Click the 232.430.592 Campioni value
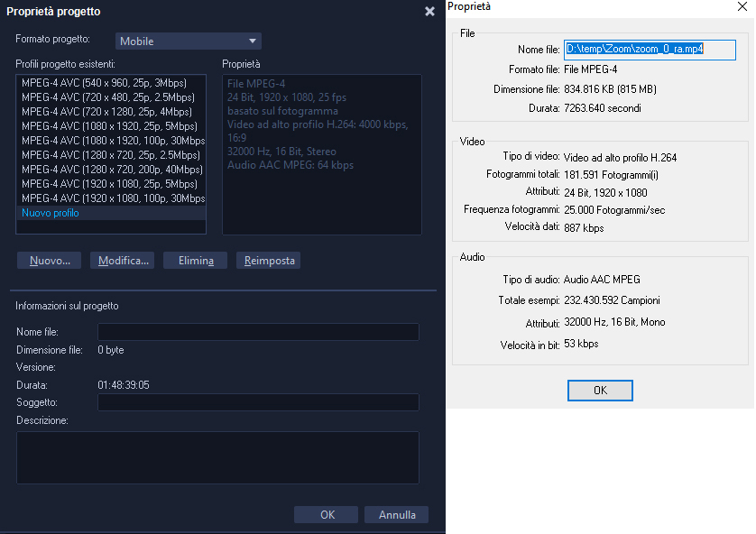Image resolution: width=756 pixels, height=534 pixels. (x=612, y=300)
